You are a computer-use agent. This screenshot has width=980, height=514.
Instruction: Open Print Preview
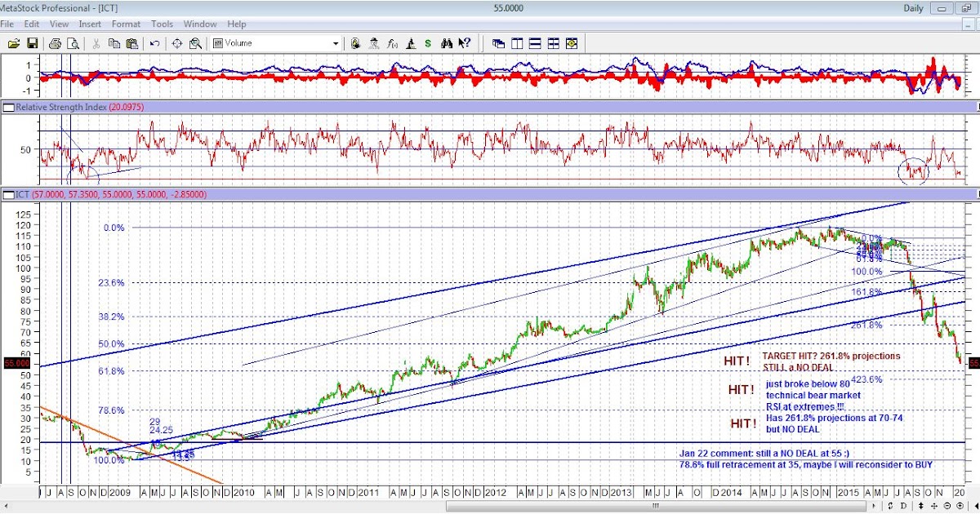(72, 42)
